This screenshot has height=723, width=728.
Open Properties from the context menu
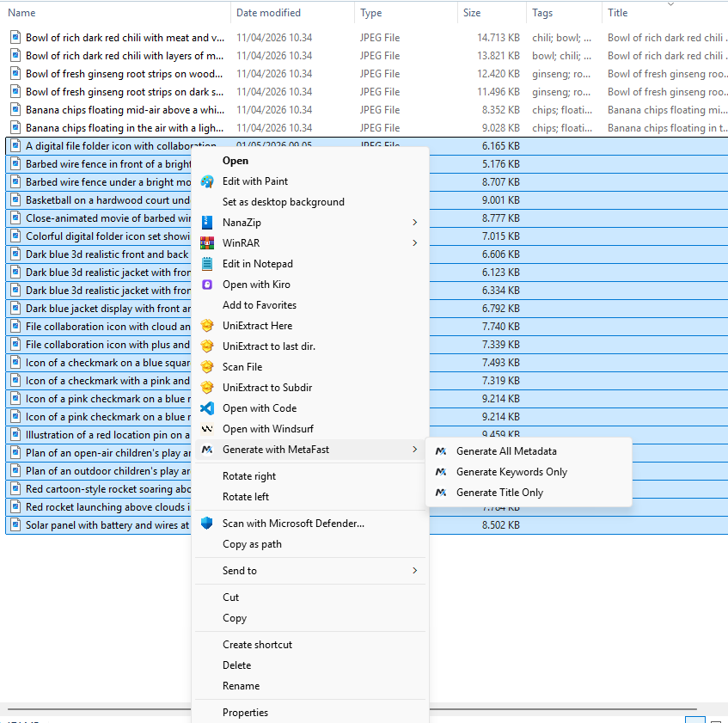tap(310, 713)
